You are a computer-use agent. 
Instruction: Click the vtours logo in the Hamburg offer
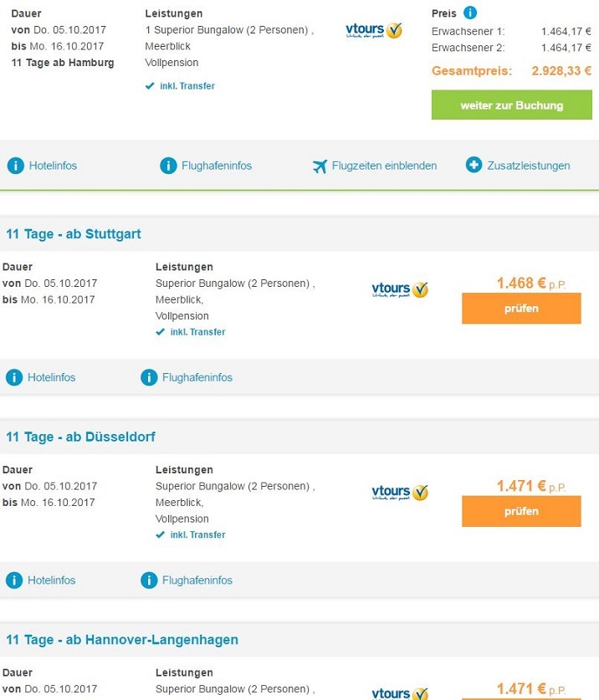pyautogui.click(x=374, y=31)
